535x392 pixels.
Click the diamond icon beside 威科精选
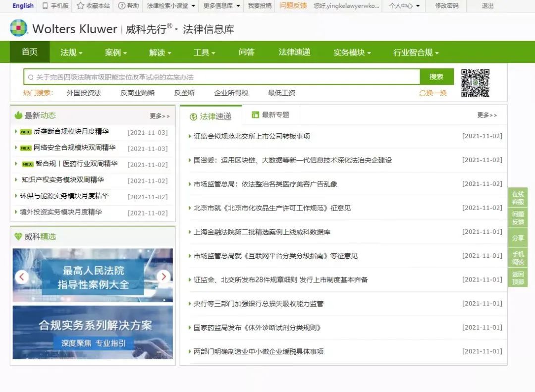pos(18,236)
